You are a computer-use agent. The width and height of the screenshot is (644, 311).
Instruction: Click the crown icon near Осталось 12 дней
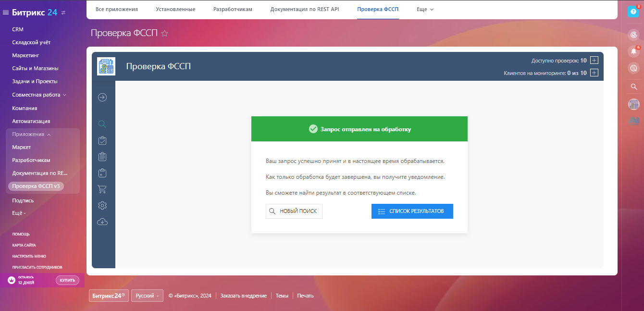point(12,280)
